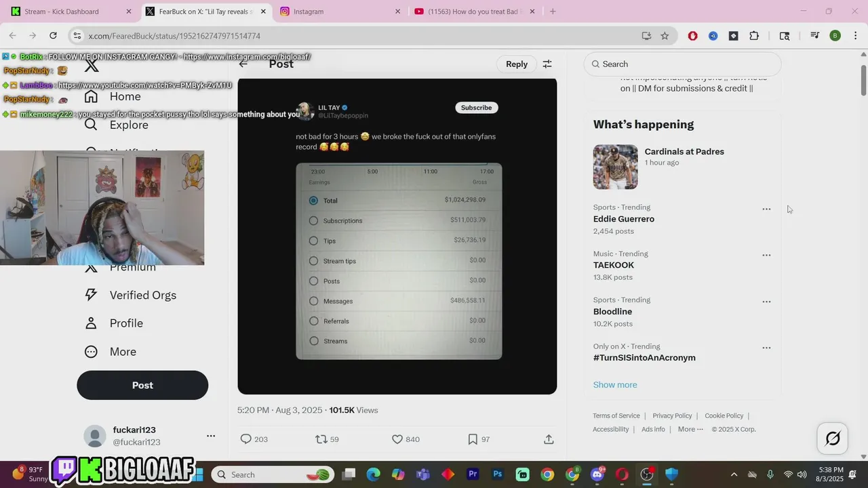Open the Profile person icon in sidebar
This screenshot has width=868, height=488.
click(x=91, y=323)
